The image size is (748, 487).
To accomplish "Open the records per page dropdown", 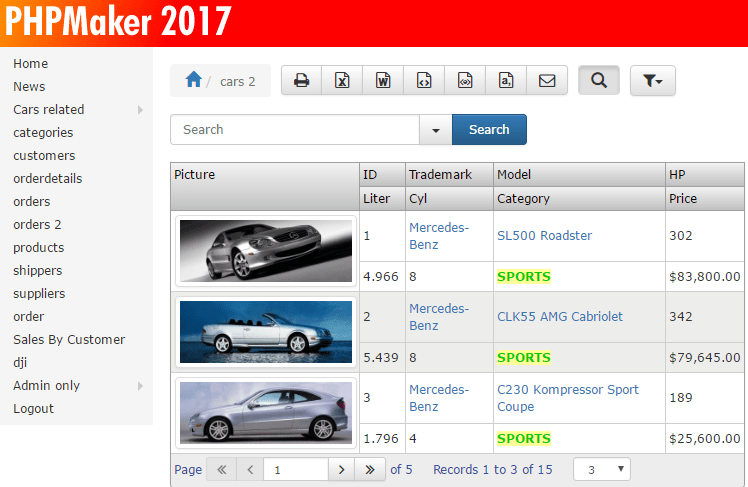I will tap(602, 470).
